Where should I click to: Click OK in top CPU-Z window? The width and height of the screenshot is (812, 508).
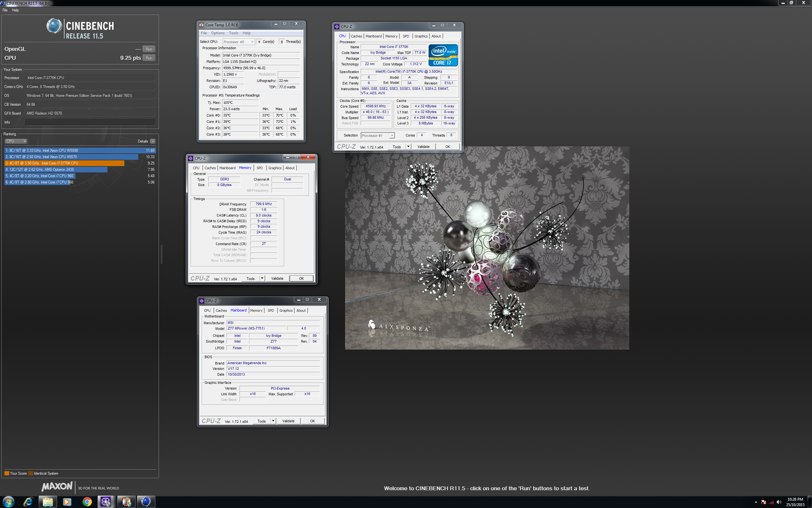tap(448, 147)
